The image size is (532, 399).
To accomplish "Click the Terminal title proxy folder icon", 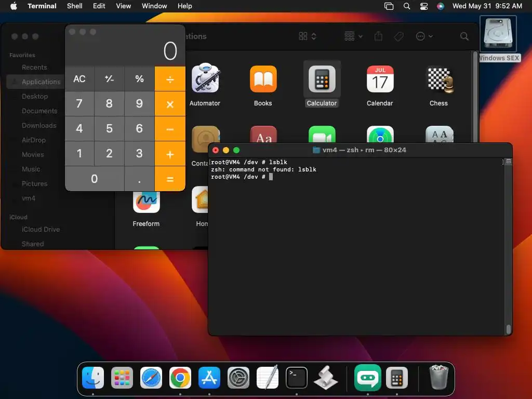I will click(x=316, y=150).
